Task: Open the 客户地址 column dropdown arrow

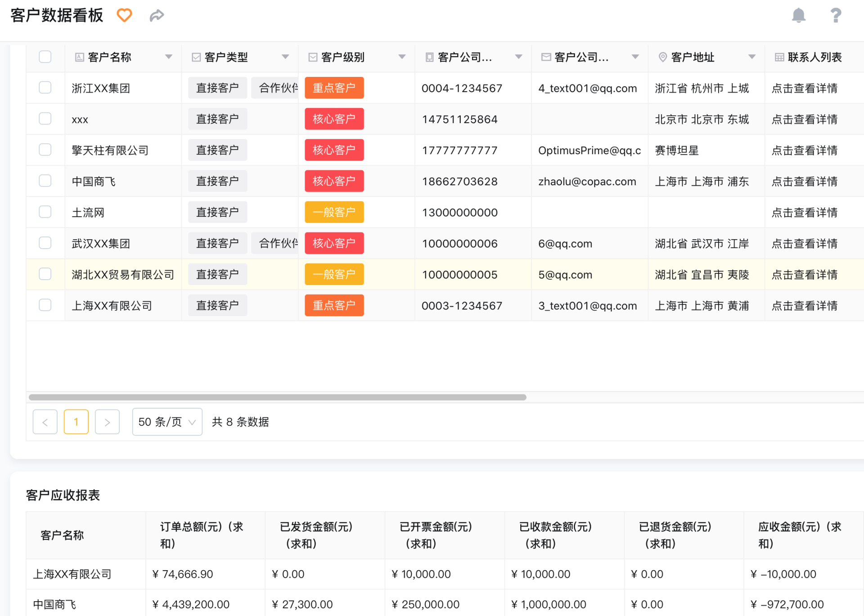Action: point(751,57)
